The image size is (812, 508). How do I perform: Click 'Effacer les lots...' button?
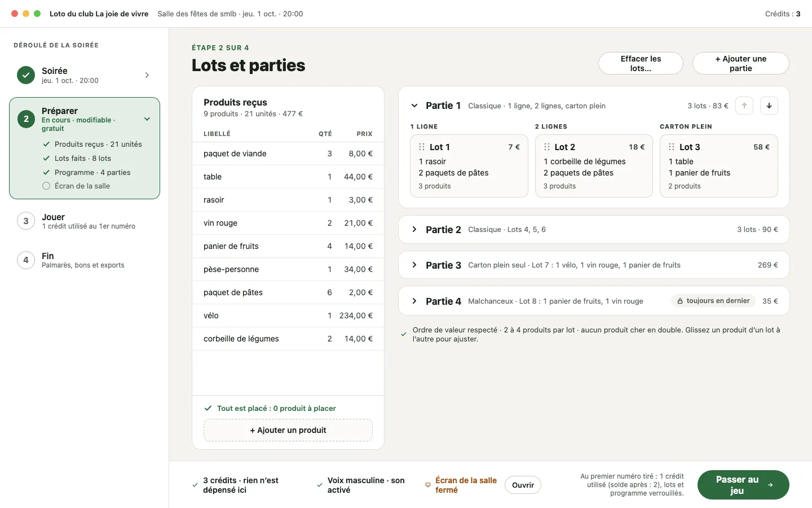click(641, 63)
